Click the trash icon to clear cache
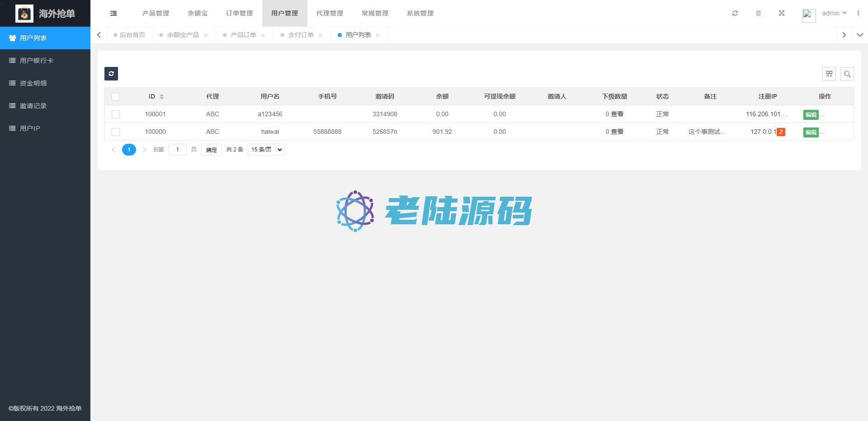The height and width of the screenshot is (421, 868). point(759,14)
